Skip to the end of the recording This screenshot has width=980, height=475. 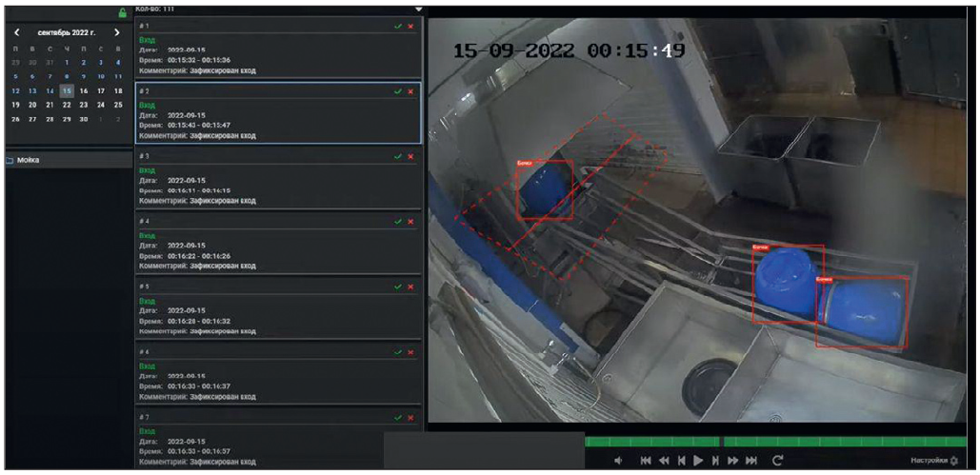(751, 461)
